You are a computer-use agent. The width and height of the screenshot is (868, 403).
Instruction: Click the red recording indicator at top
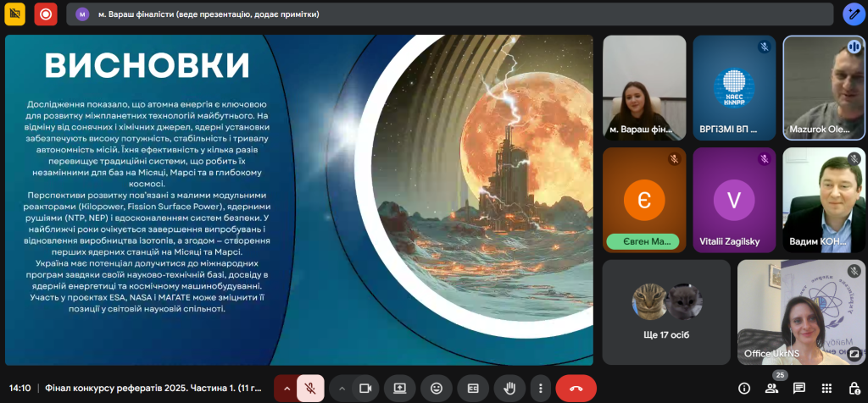point(45,14)
